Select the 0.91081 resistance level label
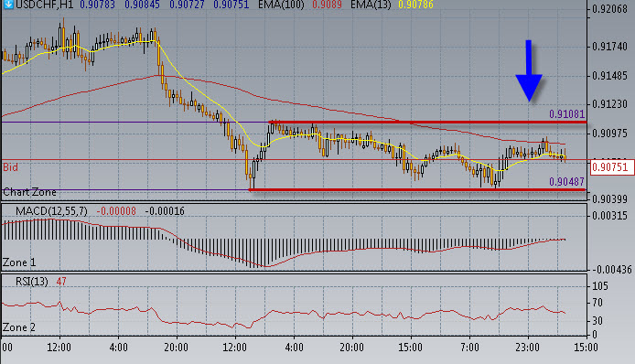This screenshot has width=635, height=364. pyautogui.click(x=566, y=114)
